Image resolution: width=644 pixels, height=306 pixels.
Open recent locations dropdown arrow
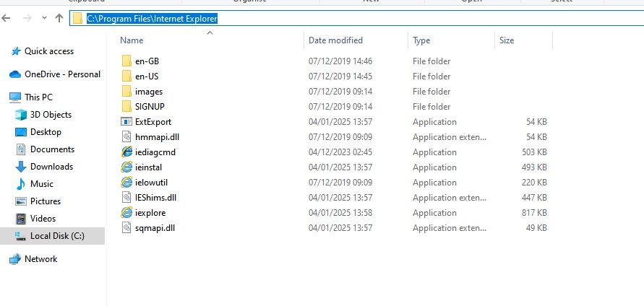pyautogui.click(x=43, y=18)
